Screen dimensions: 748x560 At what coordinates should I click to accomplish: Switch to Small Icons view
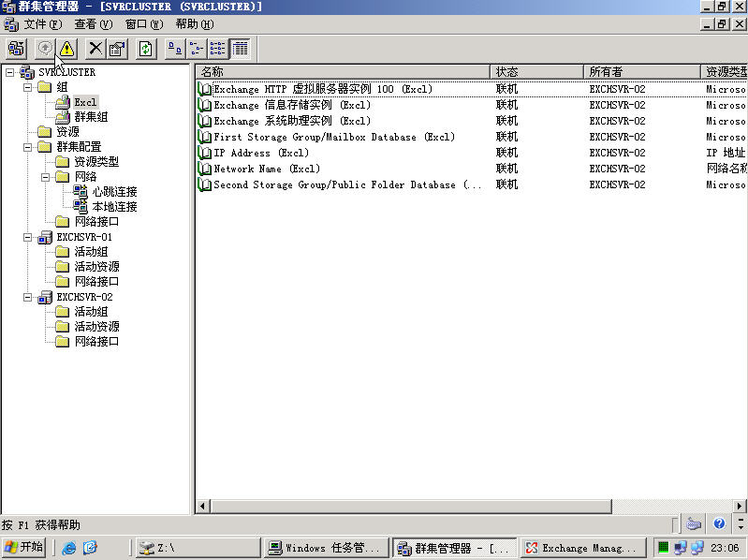click(196, 49)
